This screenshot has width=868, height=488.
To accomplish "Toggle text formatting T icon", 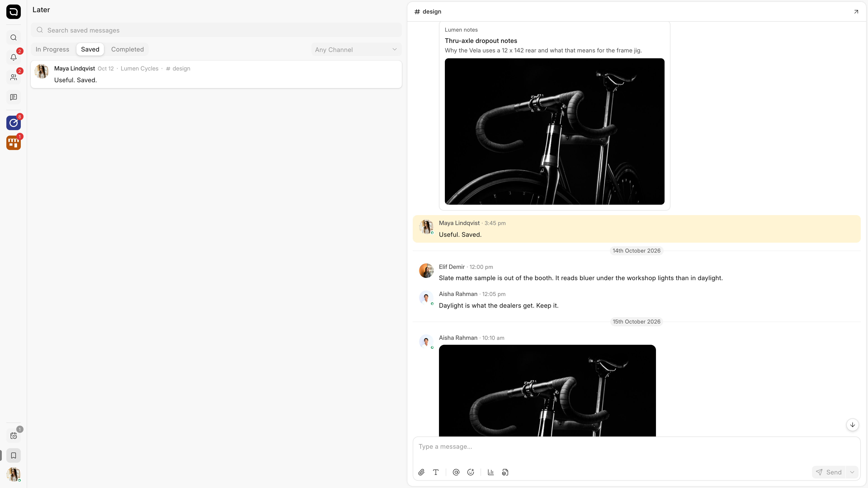I will click(x=436, y=472).
